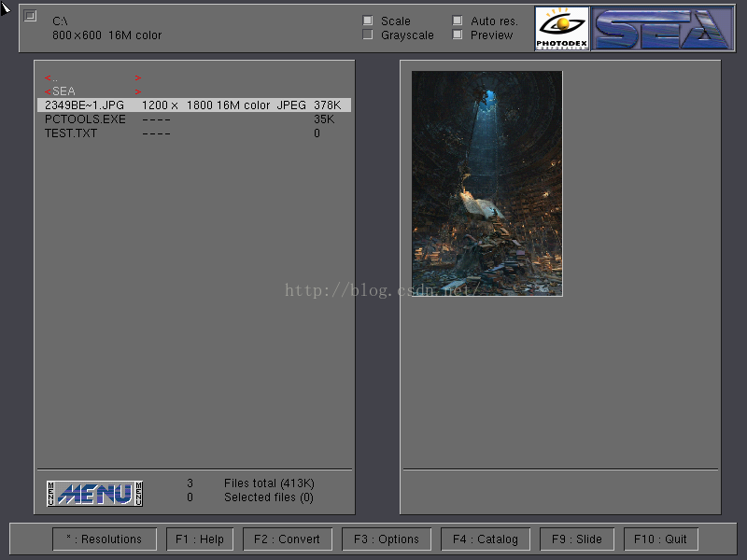
Task: Open the MENU graphic button
Action: point(95,494)
